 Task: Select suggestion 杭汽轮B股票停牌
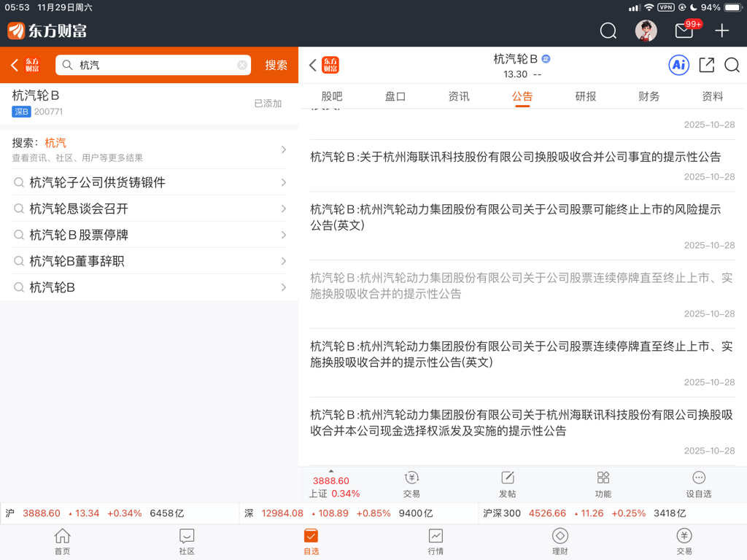click(149, 235)
